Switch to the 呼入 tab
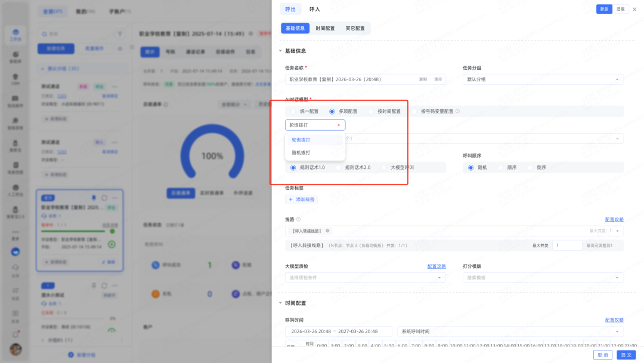This screenshot has width=644, height=363. 314,9
